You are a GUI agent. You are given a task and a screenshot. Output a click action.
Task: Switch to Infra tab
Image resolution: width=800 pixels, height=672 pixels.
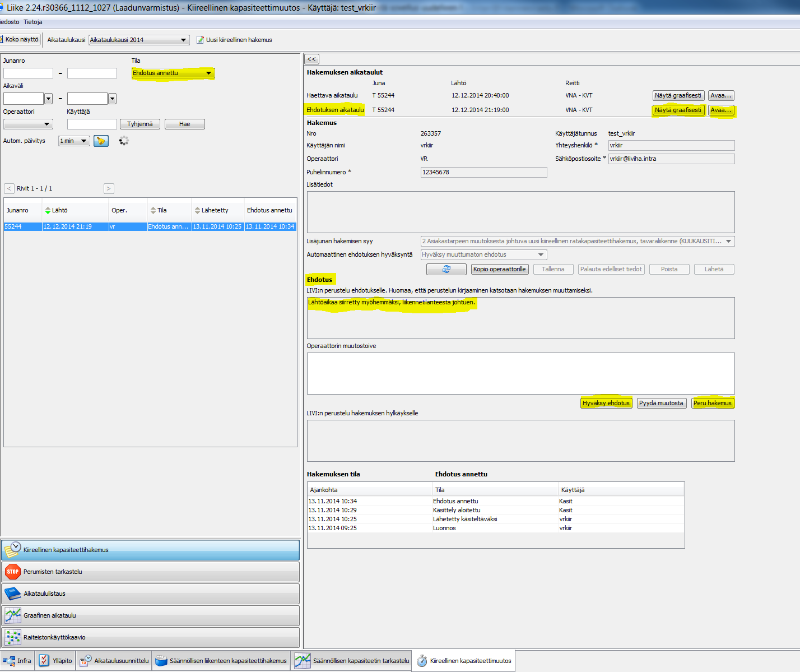17,661
